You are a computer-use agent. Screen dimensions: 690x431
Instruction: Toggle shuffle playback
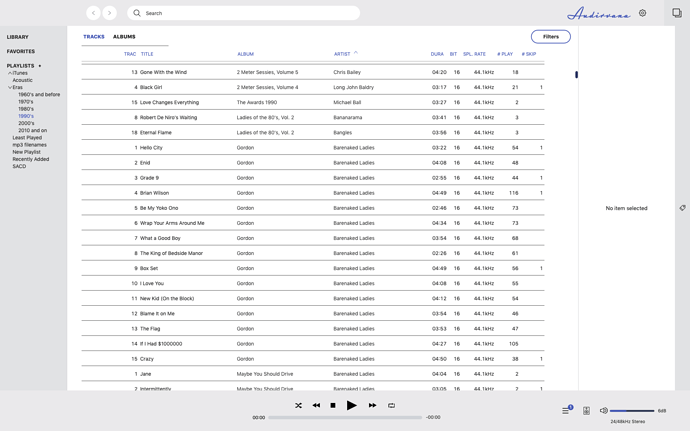(x=298, y=405)
